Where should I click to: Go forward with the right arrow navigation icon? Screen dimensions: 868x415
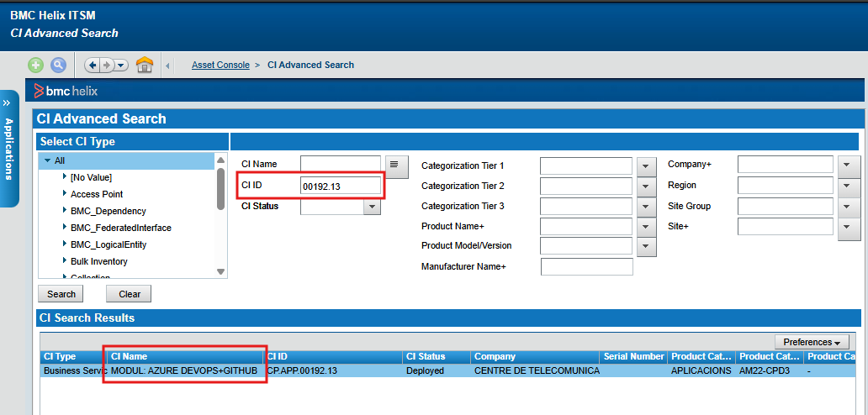(x=107, y=66)
